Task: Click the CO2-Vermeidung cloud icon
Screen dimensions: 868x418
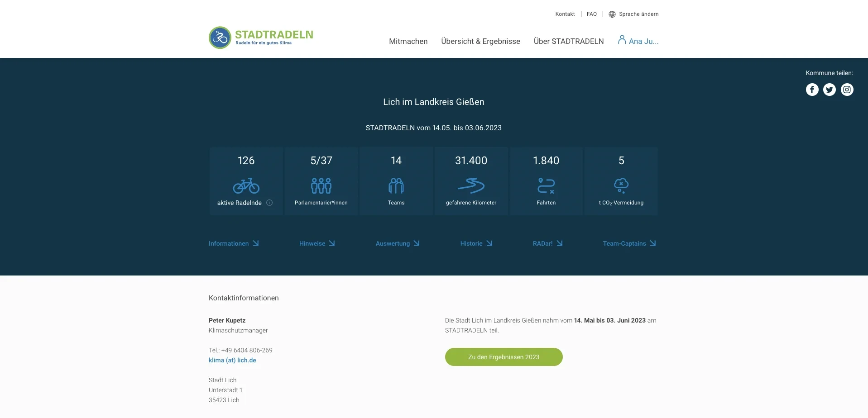Action: coord(621,185)
